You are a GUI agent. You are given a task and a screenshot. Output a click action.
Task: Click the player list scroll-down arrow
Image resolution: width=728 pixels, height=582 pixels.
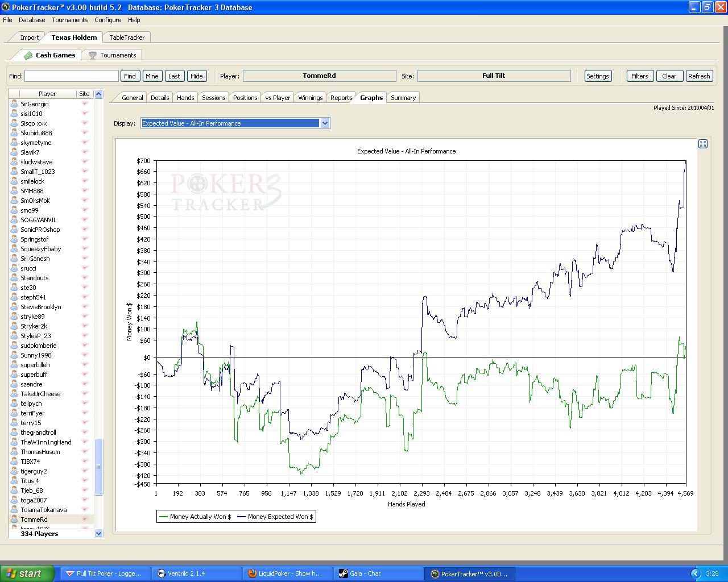pyautogui.click(x=98, y=533)
